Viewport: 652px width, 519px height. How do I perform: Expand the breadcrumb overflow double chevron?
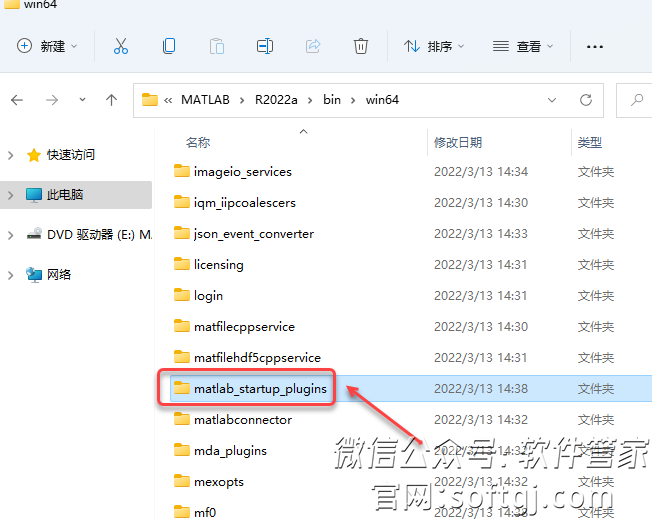(168, 100)
